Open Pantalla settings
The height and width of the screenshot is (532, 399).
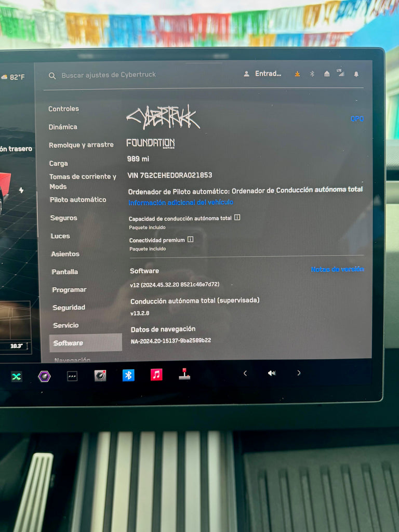click(65, 272)
